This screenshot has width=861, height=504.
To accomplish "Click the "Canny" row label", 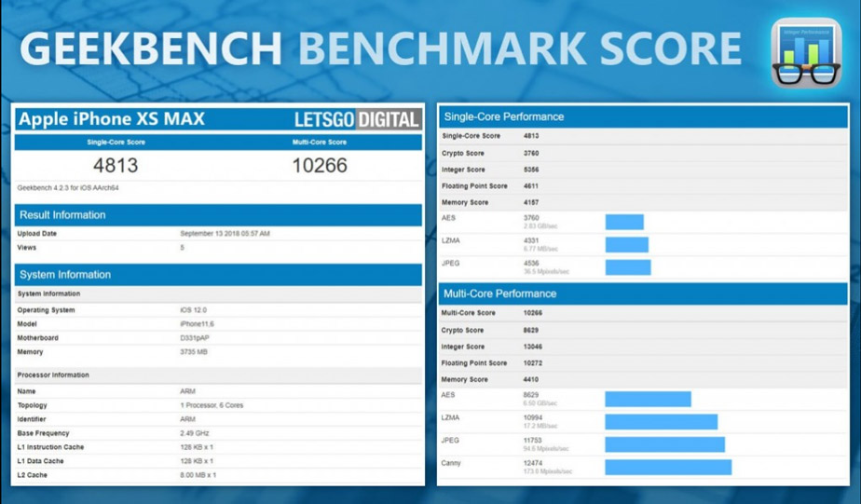I will (451, 463).
